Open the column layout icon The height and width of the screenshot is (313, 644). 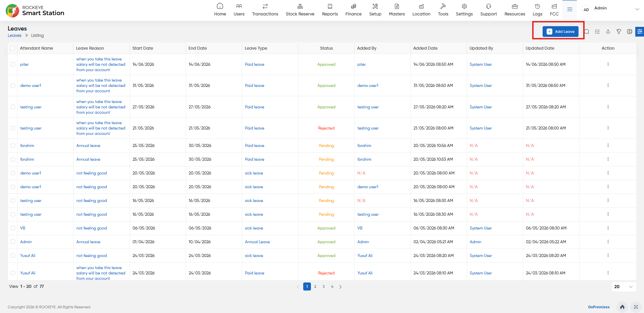pos(630,32)
